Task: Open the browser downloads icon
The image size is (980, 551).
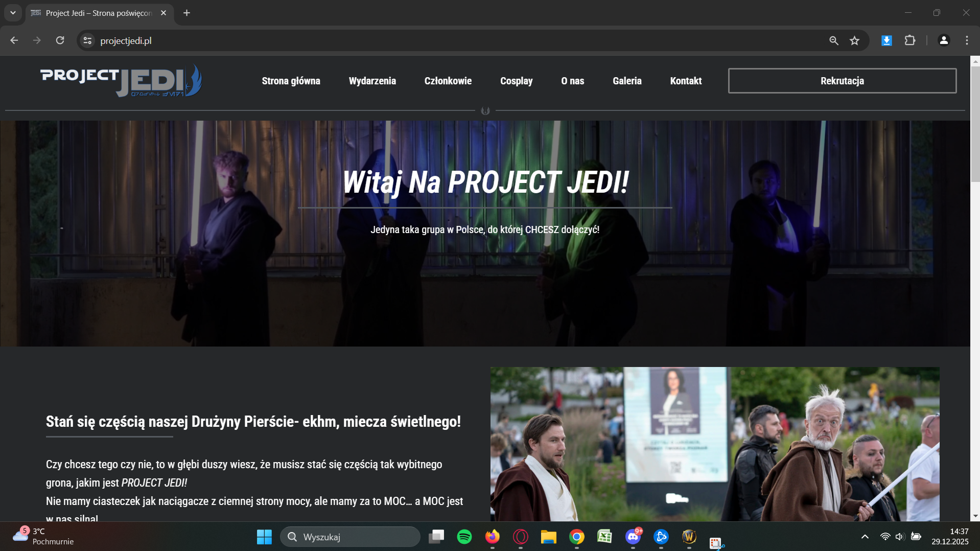Action: [886, 40]
